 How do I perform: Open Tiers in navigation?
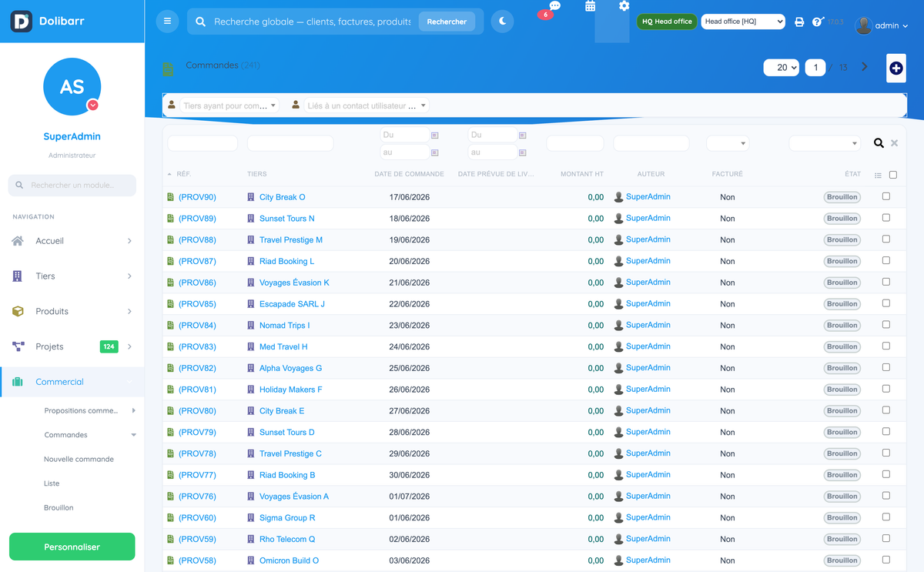click(x=72, y=276)
